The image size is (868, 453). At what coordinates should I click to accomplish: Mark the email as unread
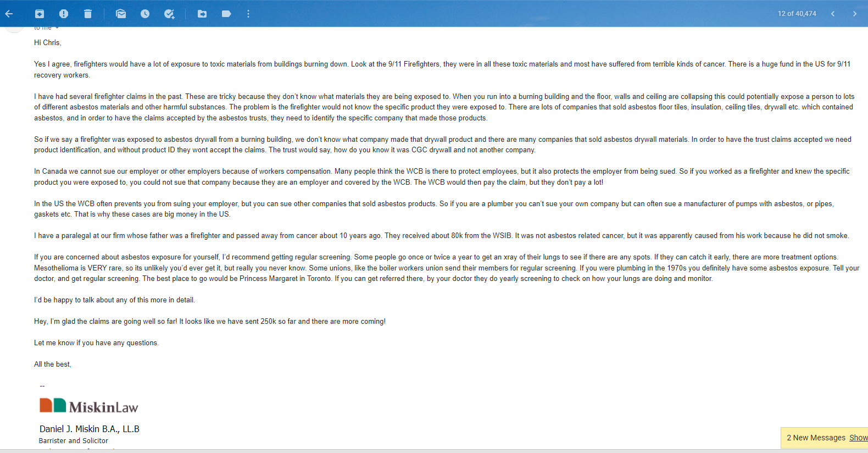121,14
